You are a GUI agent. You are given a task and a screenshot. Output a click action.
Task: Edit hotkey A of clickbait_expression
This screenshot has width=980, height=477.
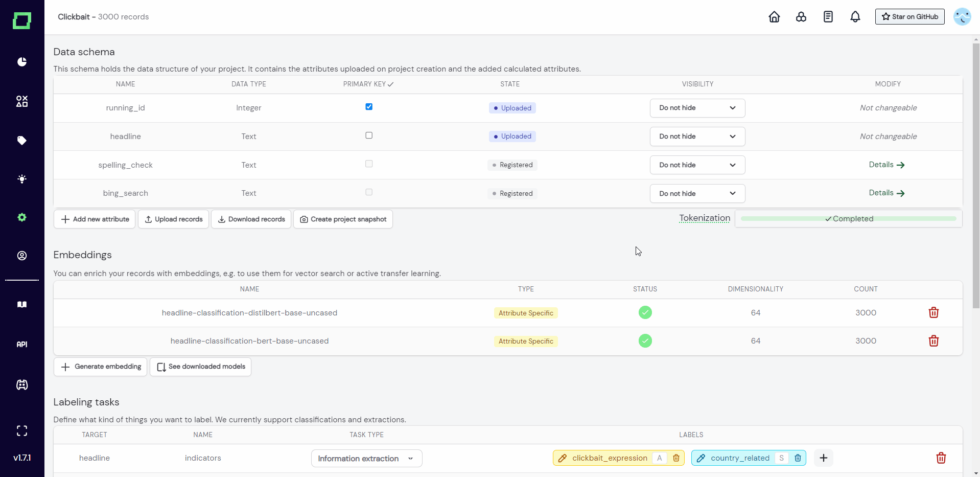660,458
